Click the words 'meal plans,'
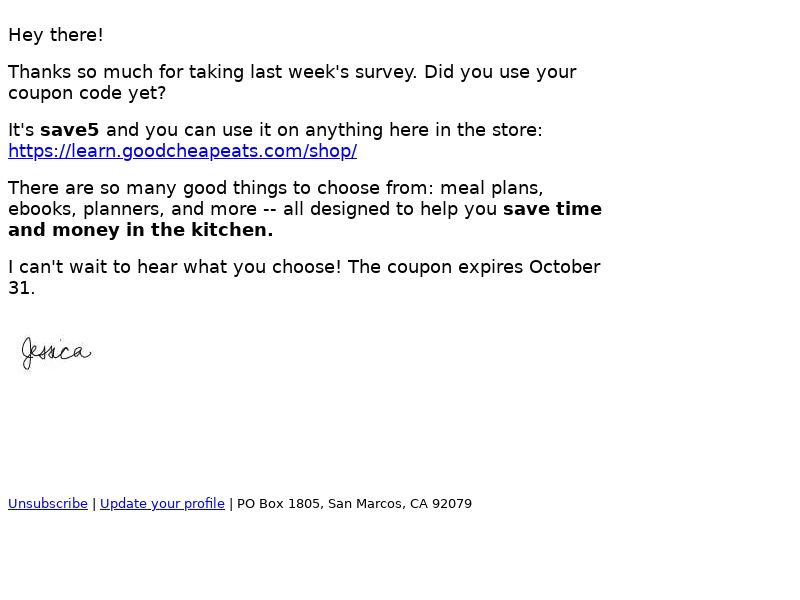 (492, 188)
